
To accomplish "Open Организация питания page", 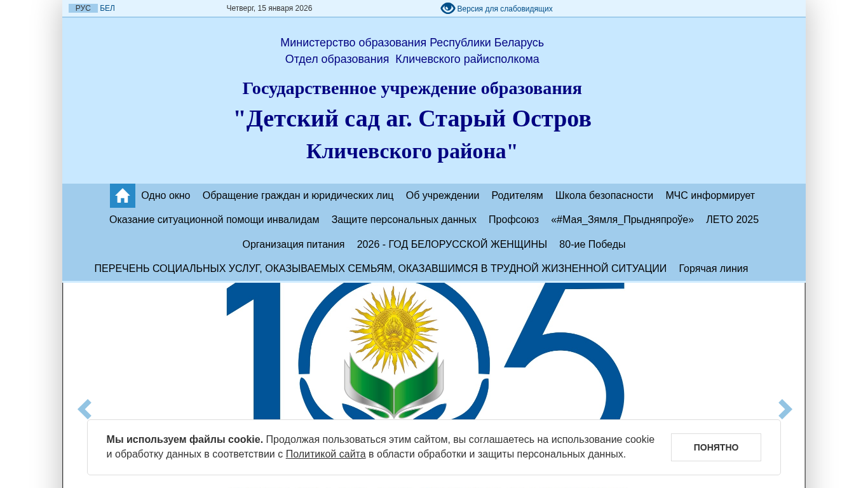I will (294, 245).
